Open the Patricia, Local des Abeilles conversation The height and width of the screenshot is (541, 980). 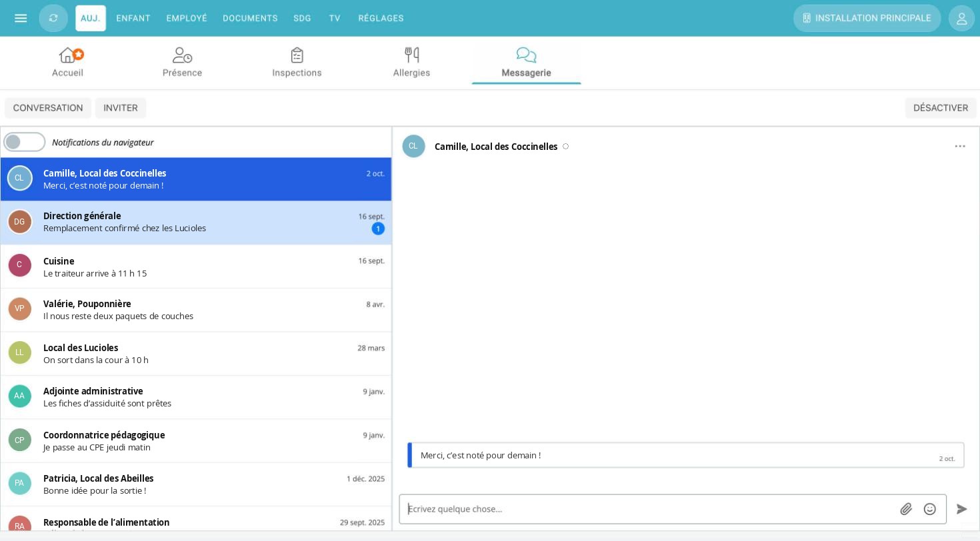196,484
